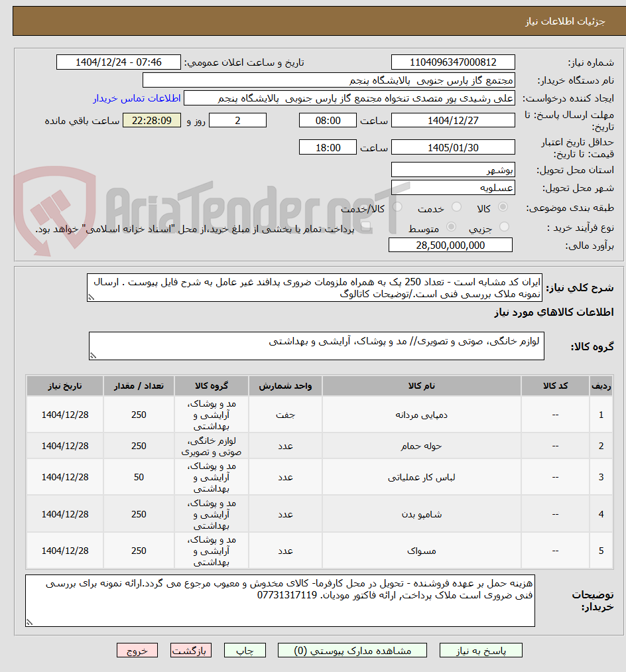Click the شامپو بدن item name
The width and height of the screenshot is (626, 672).
click(x=422, y=514)
